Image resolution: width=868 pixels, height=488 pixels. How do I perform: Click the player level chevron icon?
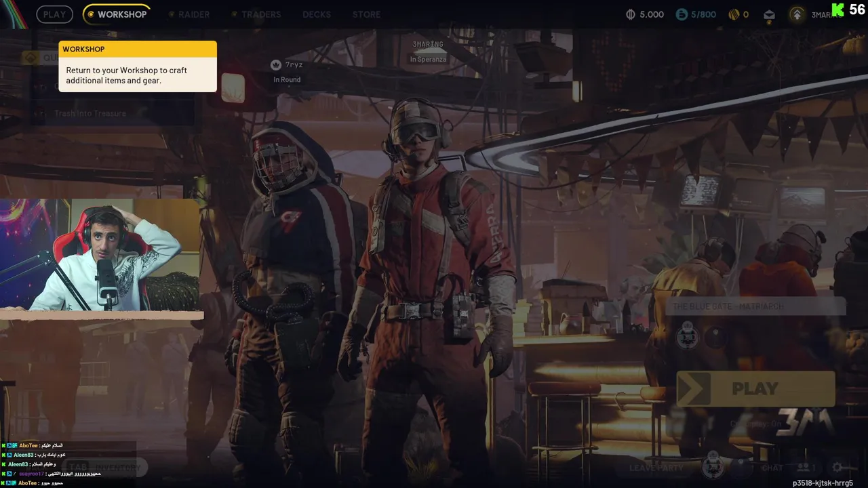pyautogui.click(x=797, y=14)
